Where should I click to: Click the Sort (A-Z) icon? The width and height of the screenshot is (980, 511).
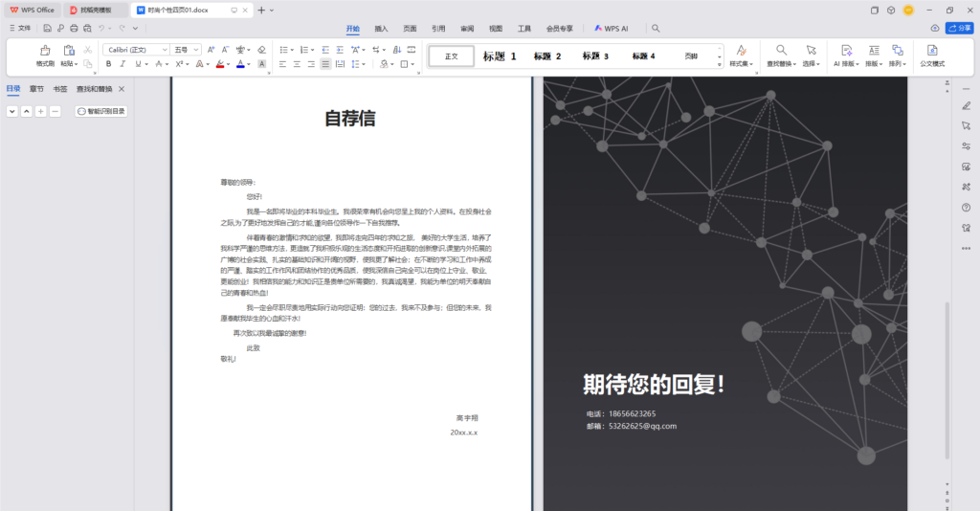pyautogui.click(x=397, y=50)
